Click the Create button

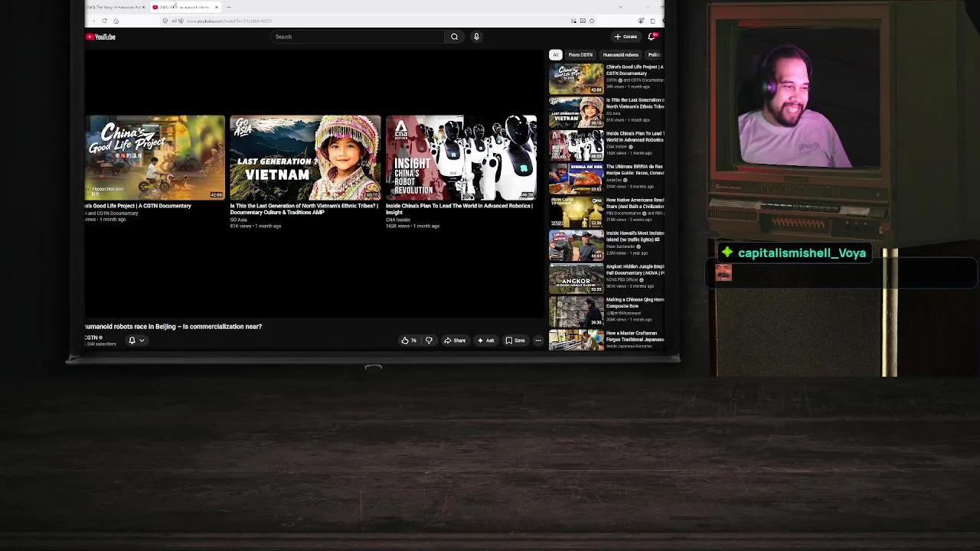[x=626, y=37]
